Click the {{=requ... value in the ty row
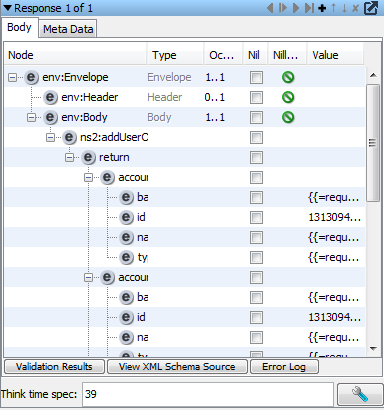The width and height of the screenshot is (384, 410). pos(334,257)
